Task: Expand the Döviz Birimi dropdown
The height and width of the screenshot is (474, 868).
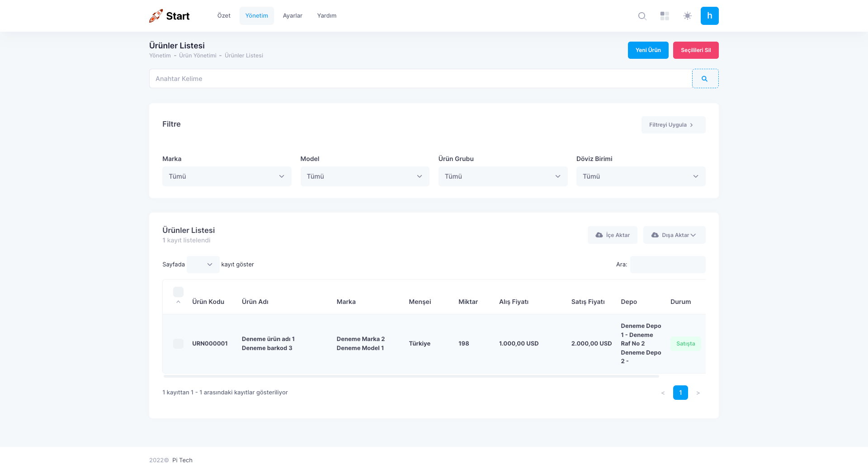Action: coord(640,176)
